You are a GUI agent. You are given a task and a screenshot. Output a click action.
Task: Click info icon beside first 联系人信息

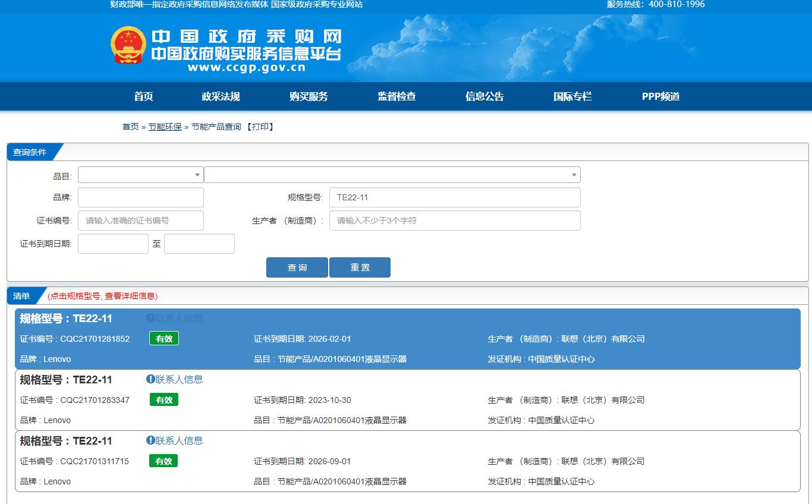(150, 318)
